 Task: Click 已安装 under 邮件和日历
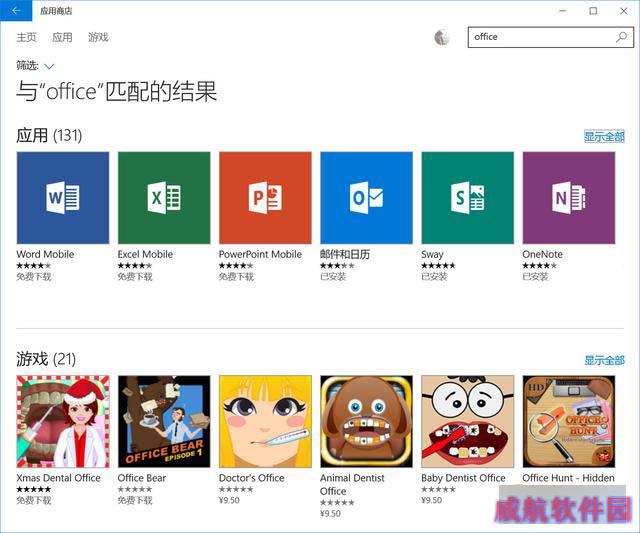pyautogui.click(x=333, y=277)
